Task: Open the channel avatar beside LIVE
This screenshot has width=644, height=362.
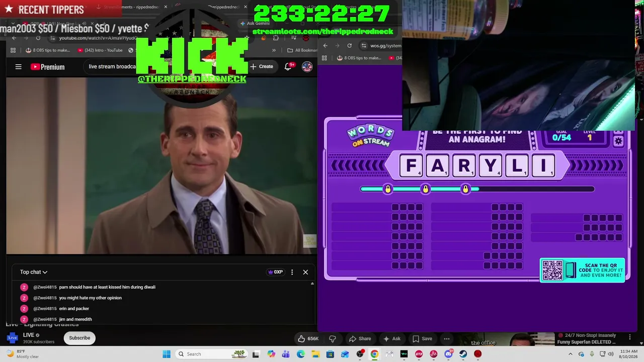Action: click(x=12, y=338)
